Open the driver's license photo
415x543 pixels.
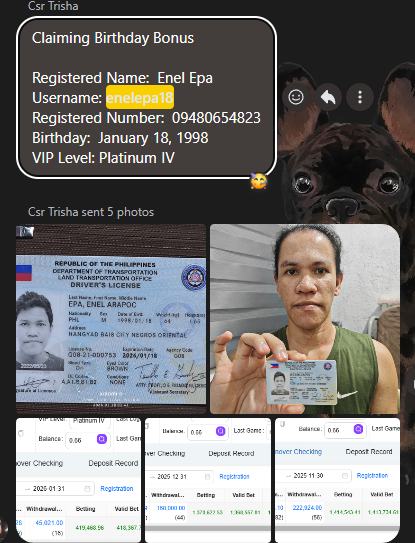pos(111,319)
